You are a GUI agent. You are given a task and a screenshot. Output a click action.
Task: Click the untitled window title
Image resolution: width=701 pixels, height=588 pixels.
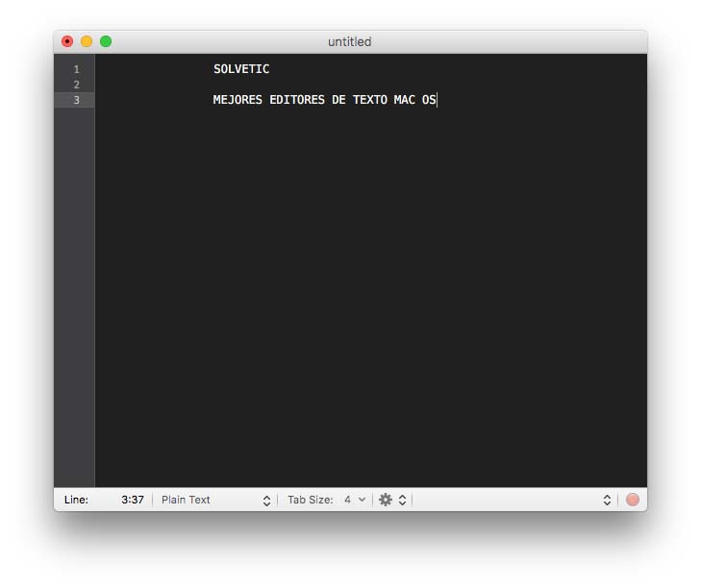pos(350,41)
